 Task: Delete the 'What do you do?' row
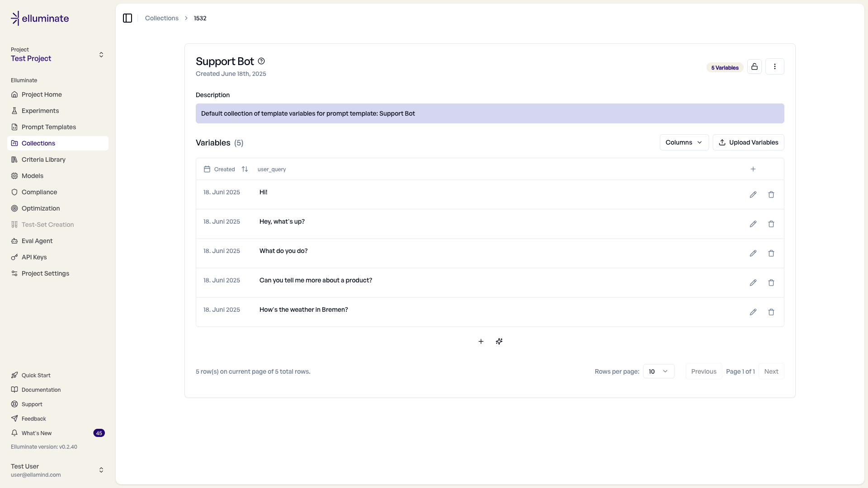click(x=771, y=253)
